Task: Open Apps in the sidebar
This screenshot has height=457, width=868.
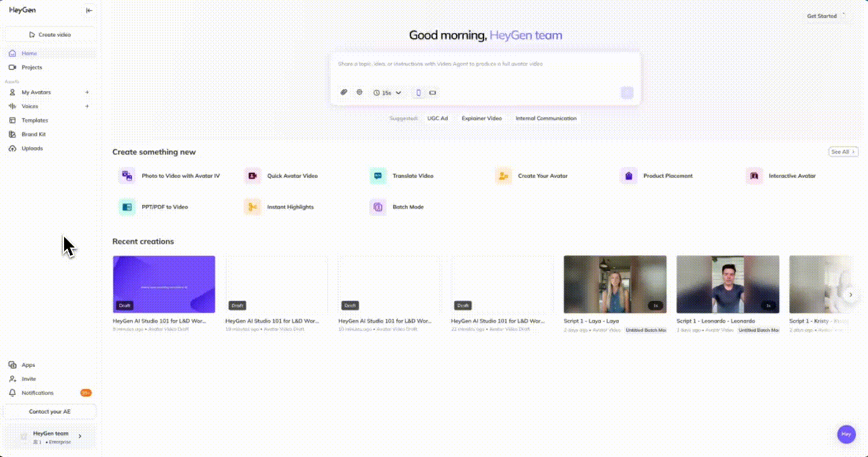Action: coord(50,365)
